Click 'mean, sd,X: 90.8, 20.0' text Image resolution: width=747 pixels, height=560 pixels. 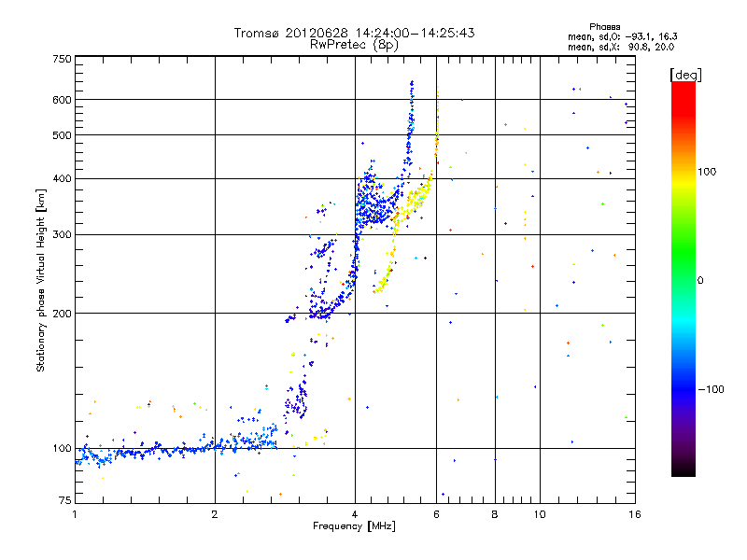[621, 48]
